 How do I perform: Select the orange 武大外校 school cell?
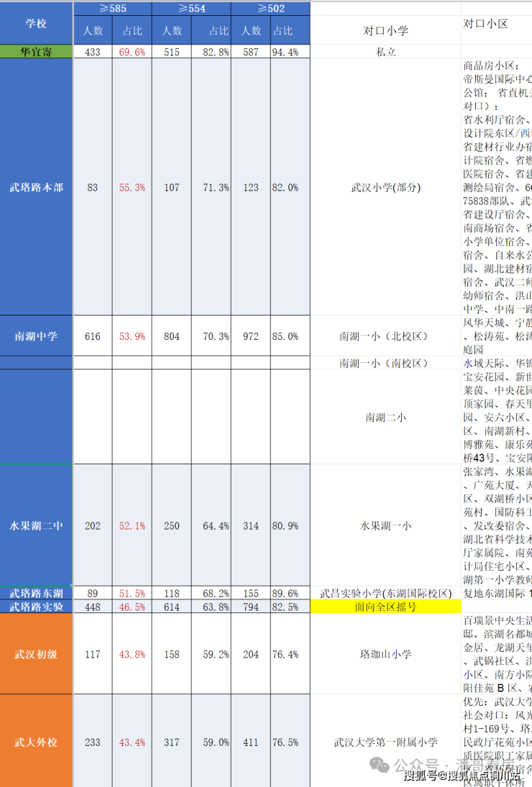coord(36,741)
